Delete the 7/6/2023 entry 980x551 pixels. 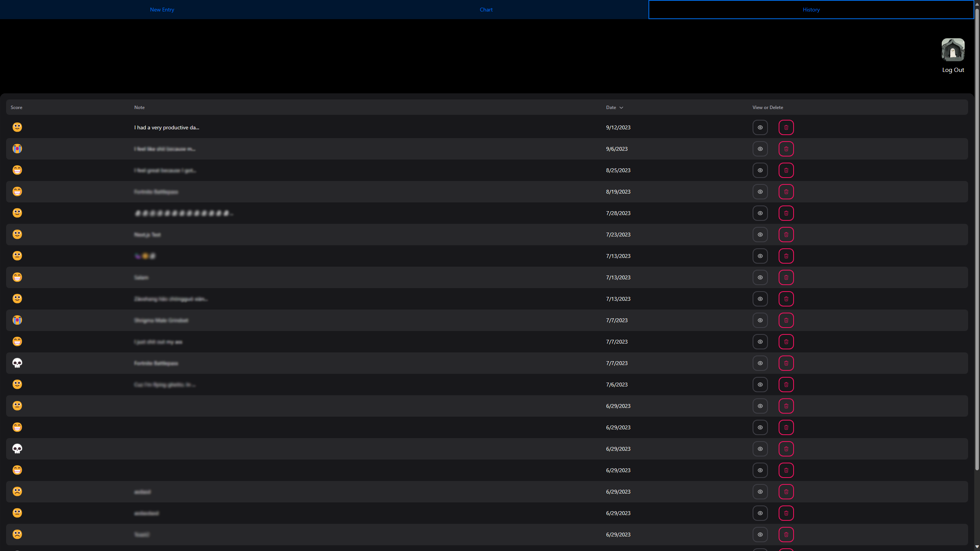(786, 385)
